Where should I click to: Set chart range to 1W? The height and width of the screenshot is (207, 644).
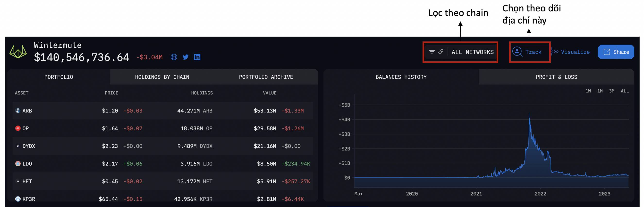pyautogui.click(x=588, y=91)
